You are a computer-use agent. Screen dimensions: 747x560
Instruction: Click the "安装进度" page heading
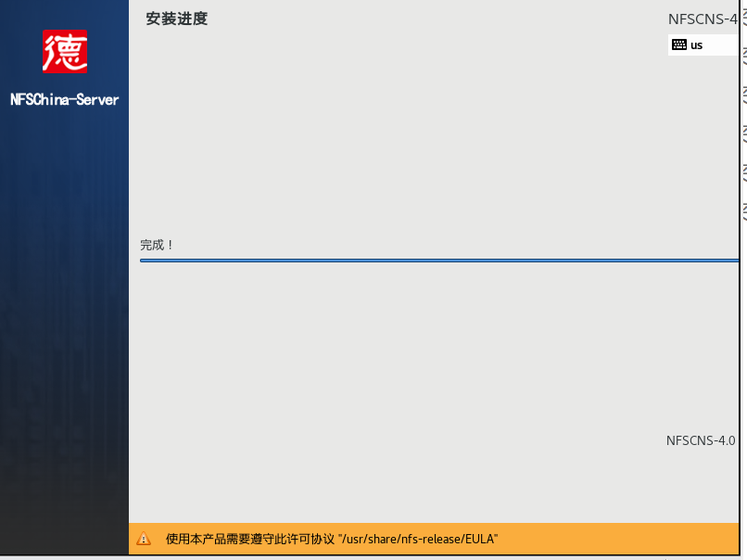[x=176, y=19]
